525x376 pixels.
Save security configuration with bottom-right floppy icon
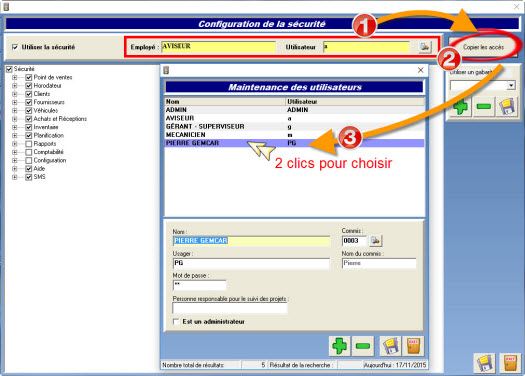click(x=484, y=363)
